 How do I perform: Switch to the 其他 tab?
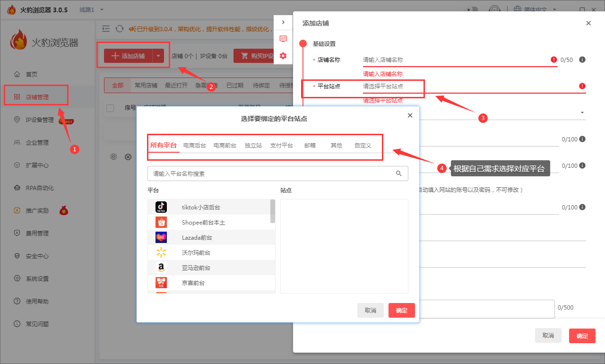[x=337, y=146]
